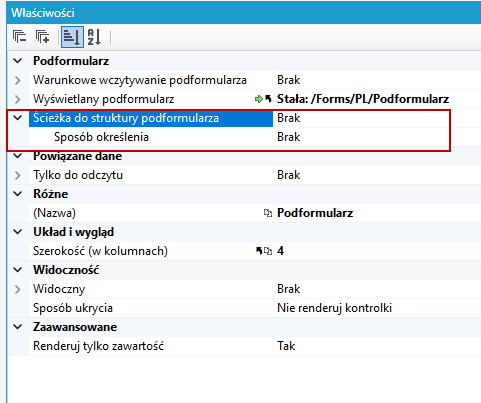This screenshot has height=403, width=481.
Task: Click Brak value of Sposób określenia
Action: click(289, 137)
